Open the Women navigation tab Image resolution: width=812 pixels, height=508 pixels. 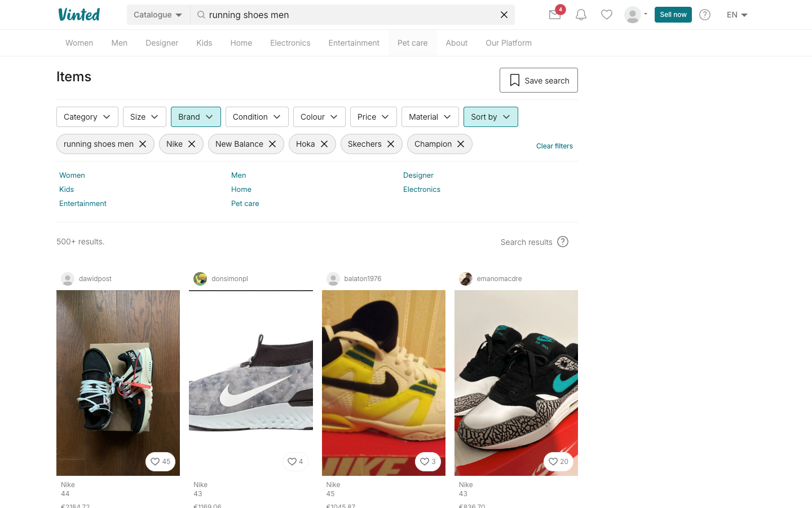[x=79, y=43]
